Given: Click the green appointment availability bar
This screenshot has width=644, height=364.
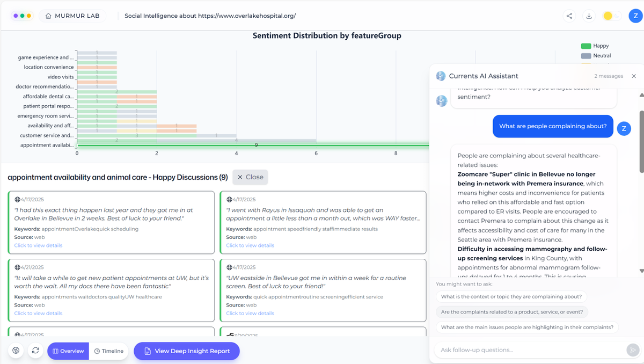Looking at the screenshot, I should click(252, 145).
